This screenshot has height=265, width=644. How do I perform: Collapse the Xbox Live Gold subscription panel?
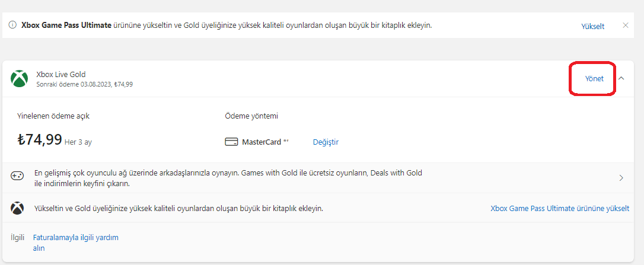pyautogui.click(x=621, y=78)
